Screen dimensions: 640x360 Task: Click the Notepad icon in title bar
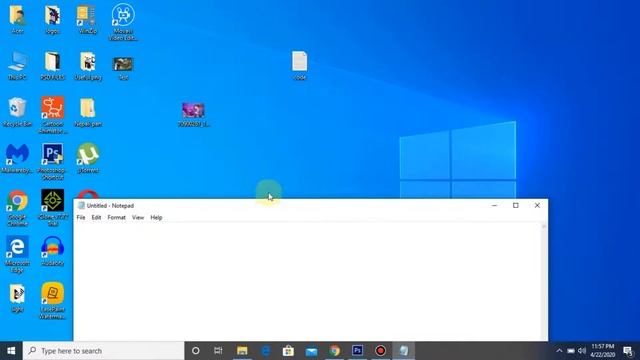pos(81,206)
